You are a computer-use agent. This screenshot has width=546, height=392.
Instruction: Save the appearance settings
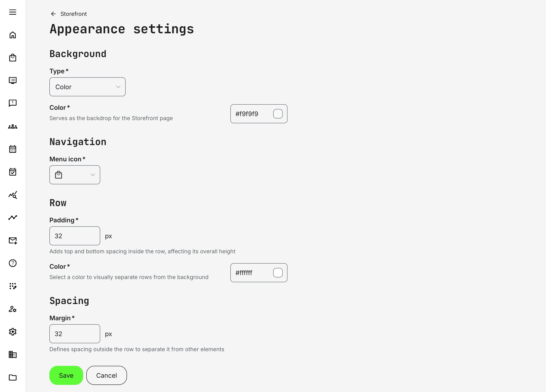tap(66, 375)
